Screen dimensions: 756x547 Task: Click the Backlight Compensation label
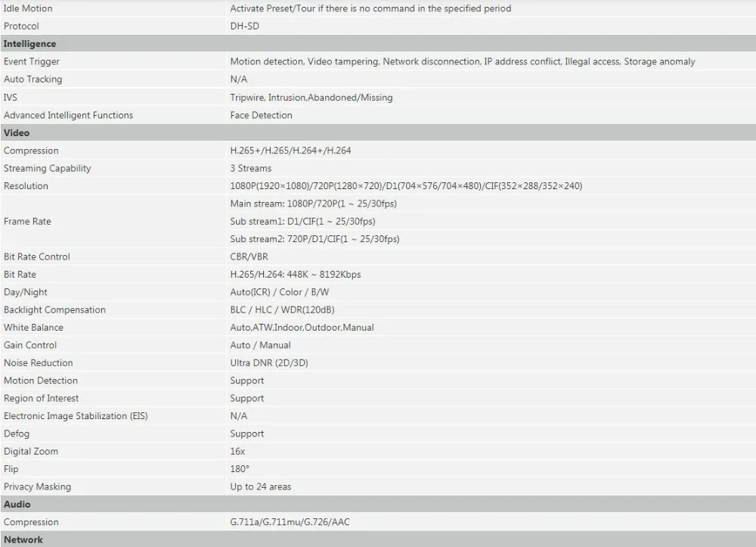(54, 309)
